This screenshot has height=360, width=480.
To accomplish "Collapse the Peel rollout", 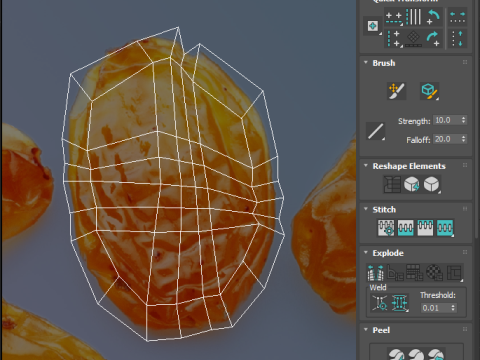I will tap(366, 330).
